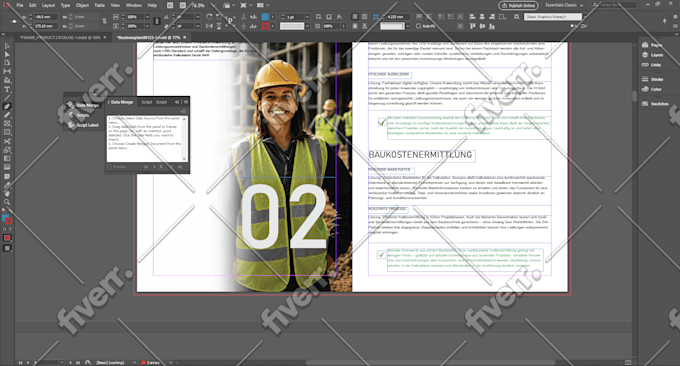680x366 pixels.
Task: Open the Y scale percentage dropdown
Action: point(147,26)
